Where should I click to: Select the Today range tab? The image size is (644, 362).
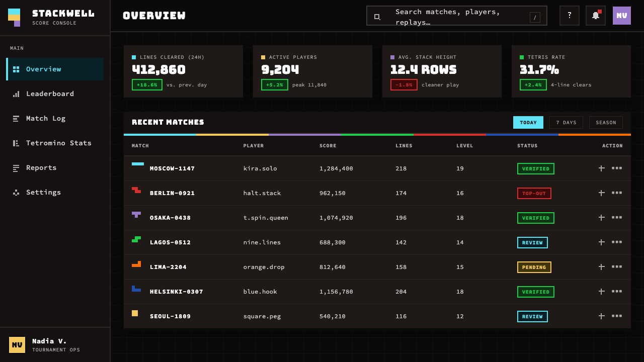tap(528, 122)
